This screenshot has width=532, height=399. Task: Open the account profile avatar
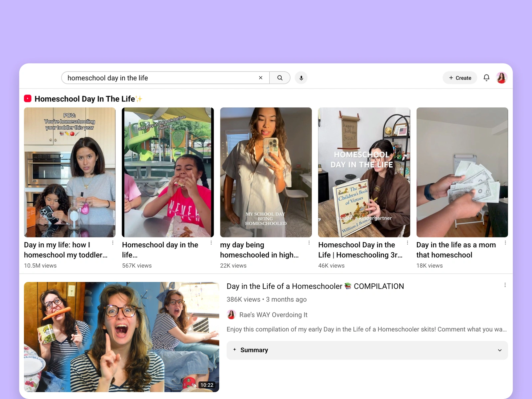click(x=501, y=78)
